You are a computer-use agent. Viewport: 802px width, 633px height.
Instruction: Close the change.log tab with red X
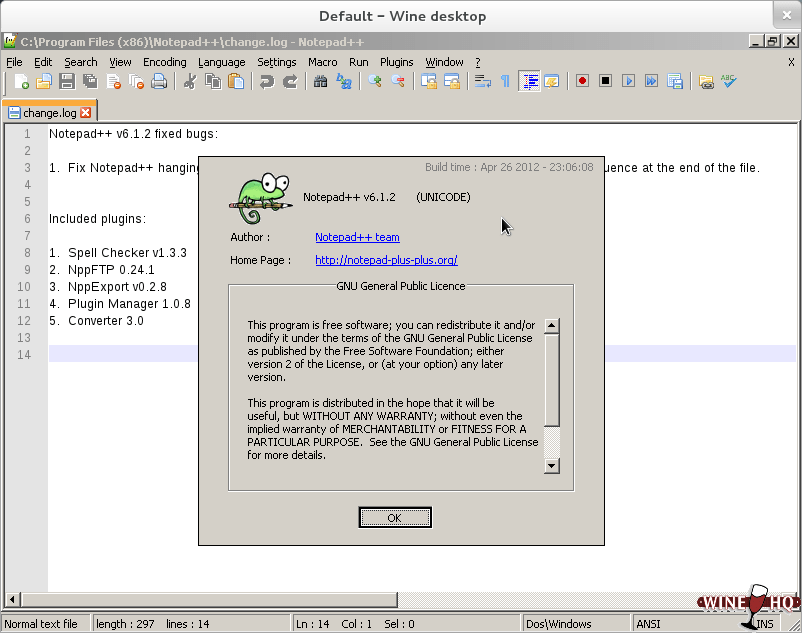click(85, 112)
